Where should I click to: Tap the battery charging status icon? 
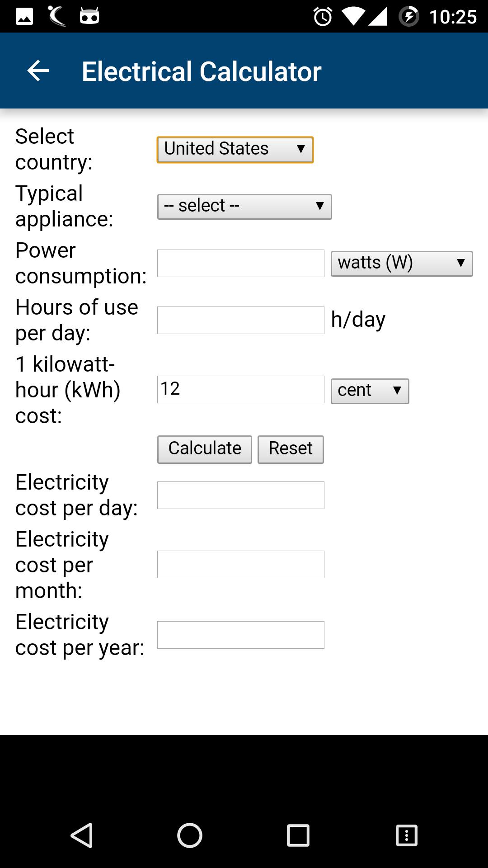(409, 17)
